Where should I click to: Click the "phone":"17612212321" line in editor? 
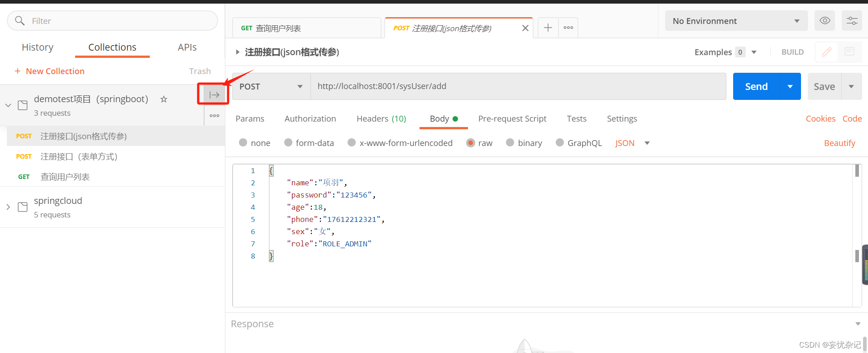coord(335,219)
